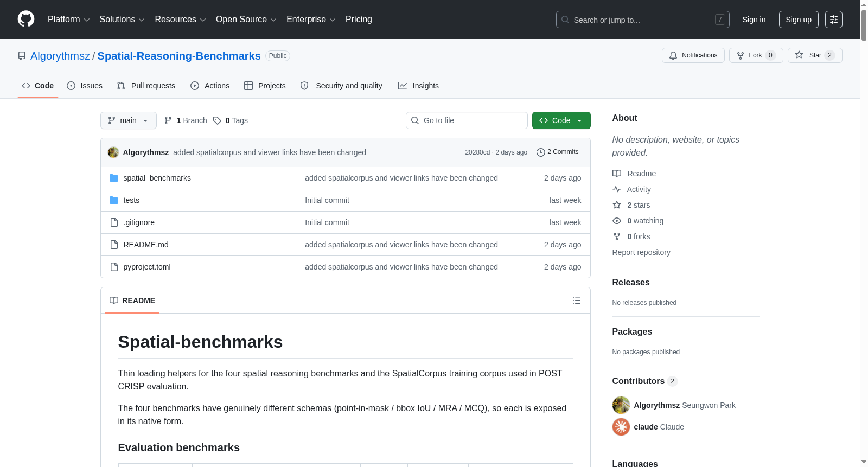Screen dimensions: 868x467
Task: Expand the Open Source menu
Action: tap(246, 20)
